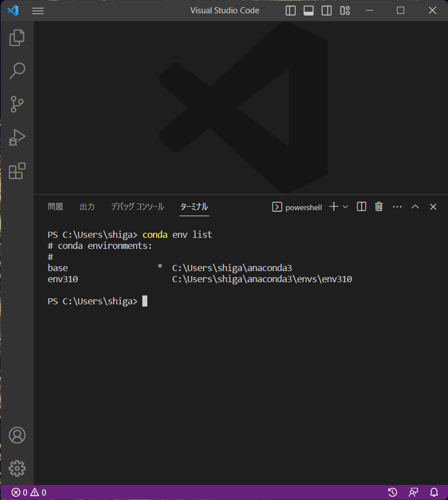This screenshot has height=500, width=448.
Task: Click the feedback icon in the status bar
Action: 413,492
